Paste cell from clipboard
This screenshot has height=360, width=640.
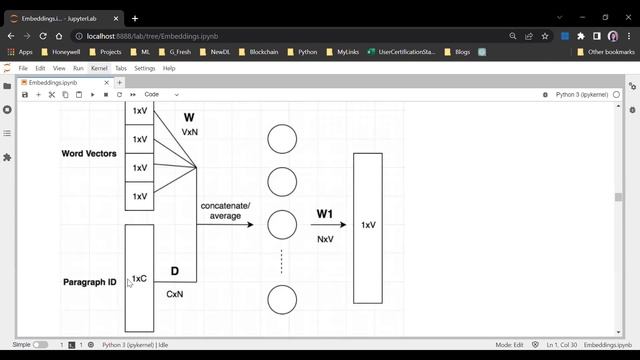(79, 95)
